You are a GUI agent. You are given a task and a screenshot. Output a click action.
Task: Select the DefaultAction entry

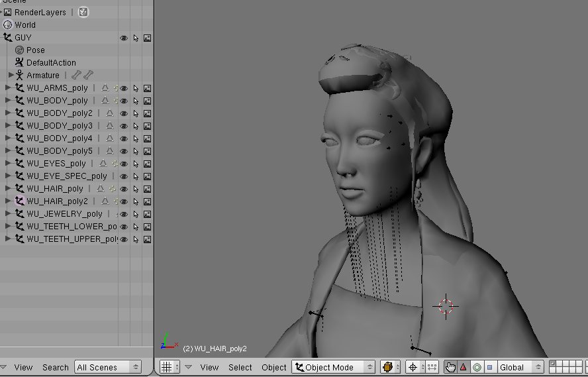coord(51,63)
